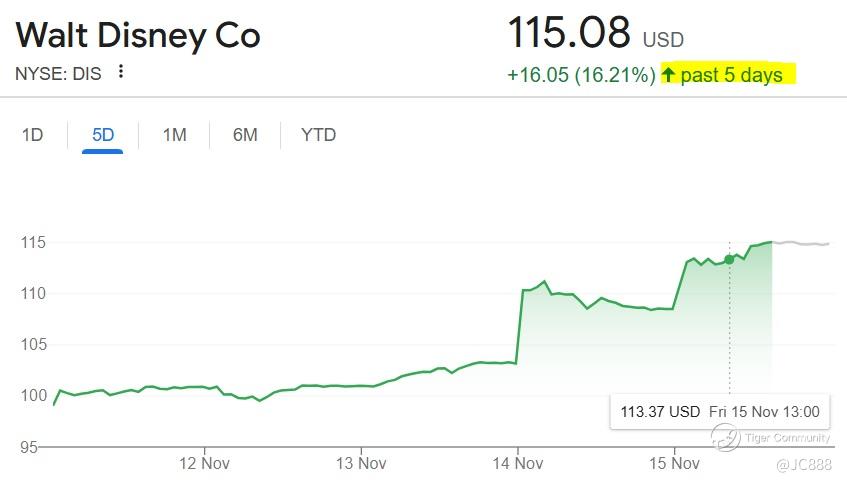Select the 1D time range tab
Screen dimensions: 847x484
32,135
